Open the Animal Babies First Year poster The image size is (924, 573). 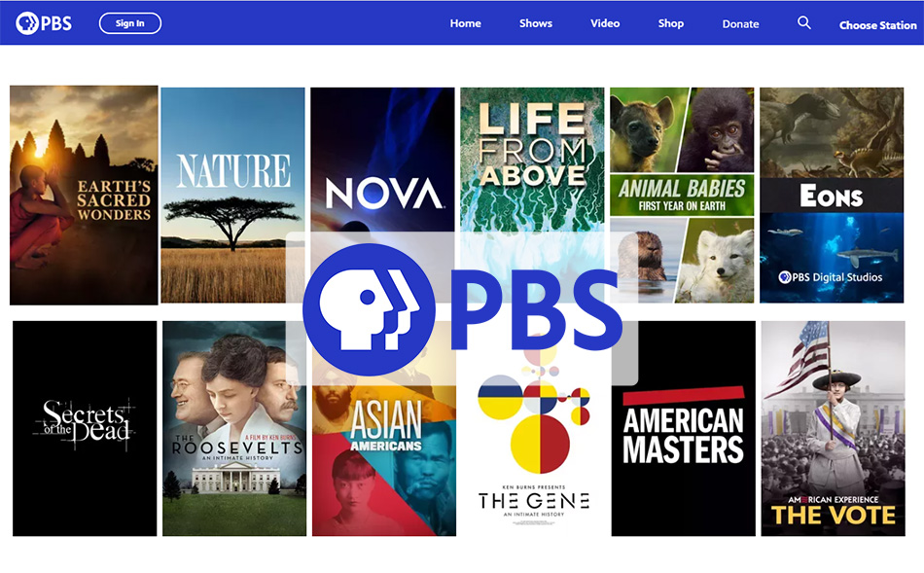(682, 196)
